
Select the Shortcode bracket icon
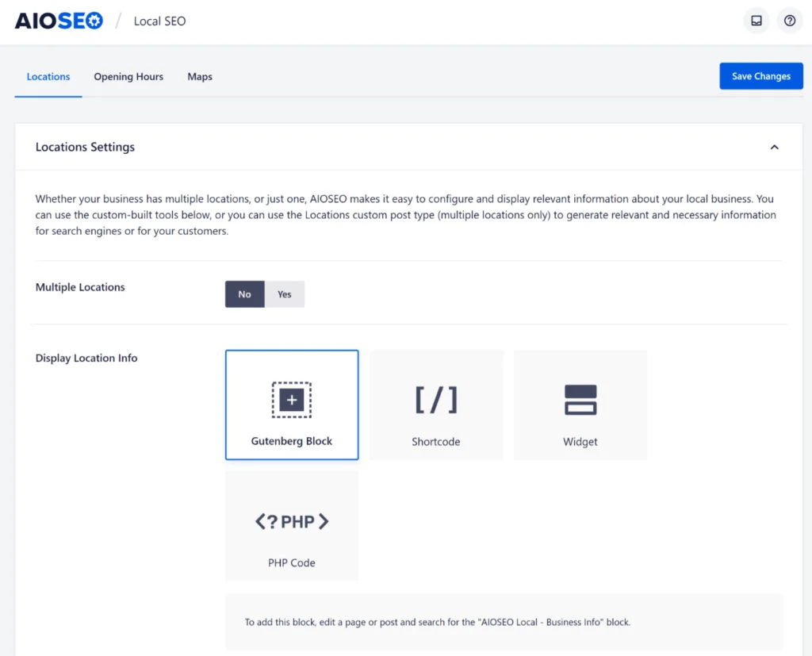(x=436, y=400)
